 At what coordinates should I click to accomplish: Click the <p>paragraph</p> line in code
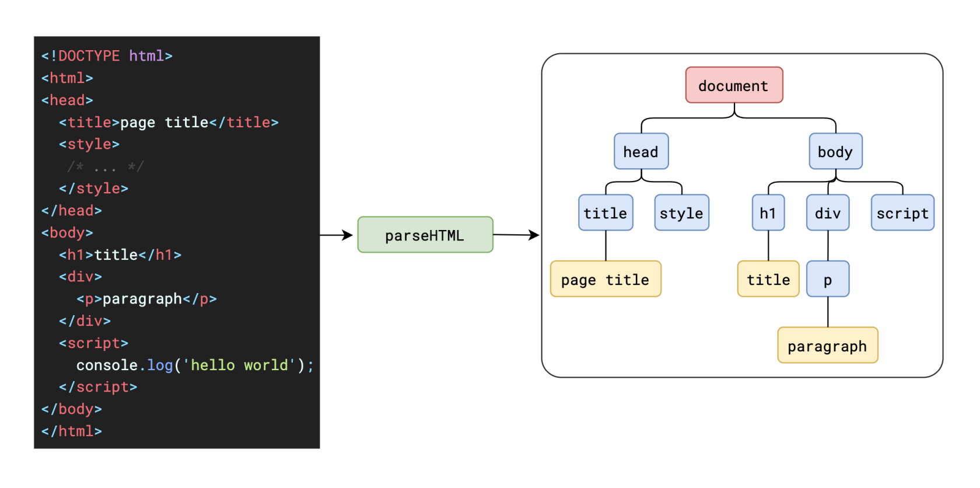(146, 299)
